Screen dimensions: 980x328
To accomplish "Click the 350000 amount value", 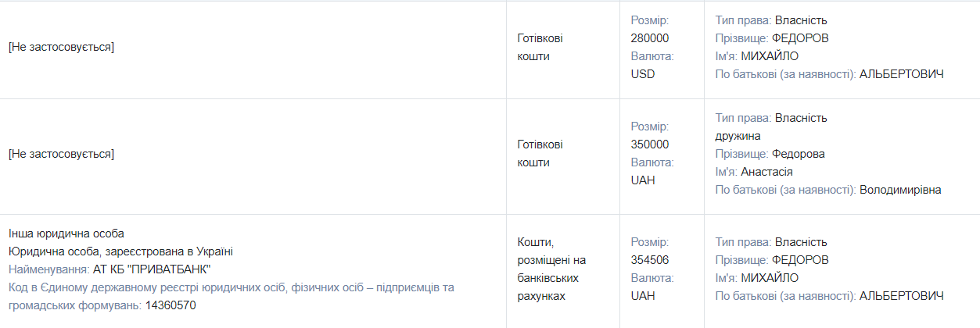I will (650, 144).
